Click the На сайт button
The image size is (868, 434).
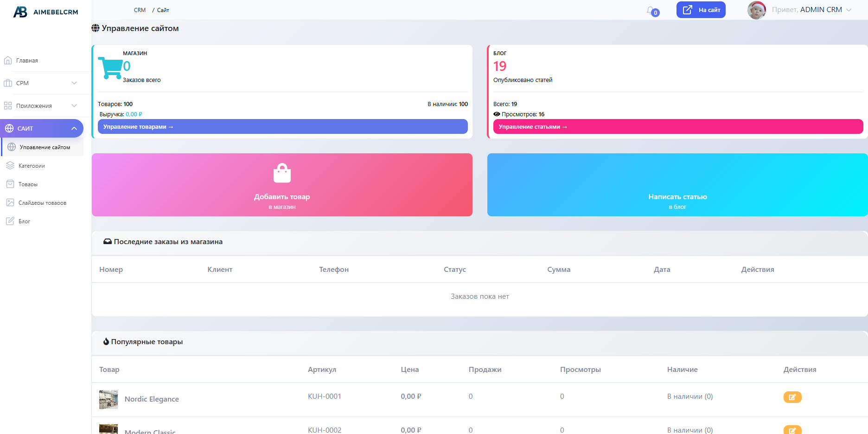[x=701, y=10]
